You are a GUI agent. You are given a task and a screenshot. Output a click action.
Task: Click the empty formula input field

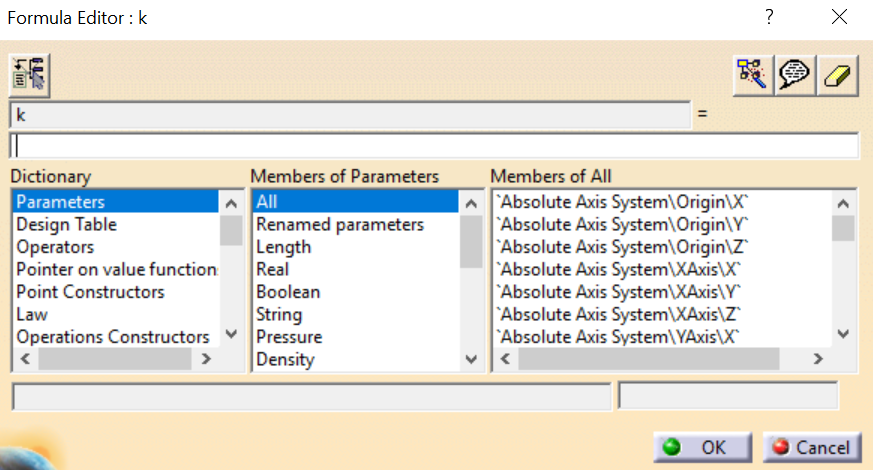coord(435,146)
